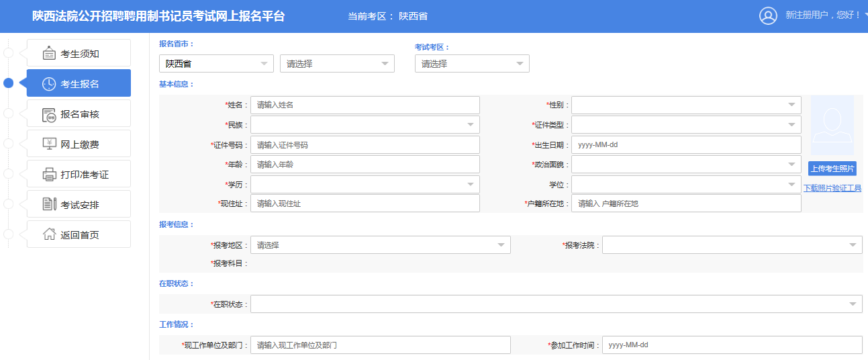
Task: Open the 学历 dropdown
Action: 365,184
